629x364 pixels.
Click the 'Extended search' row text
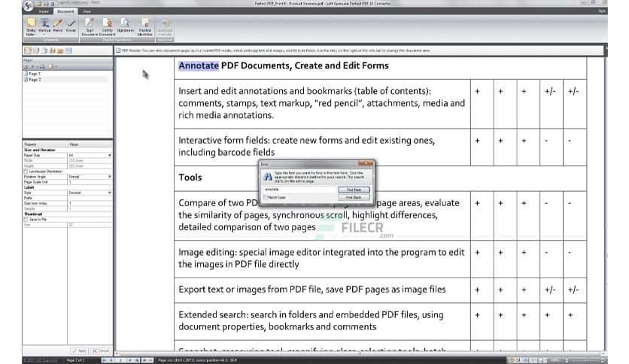(311, 320)
